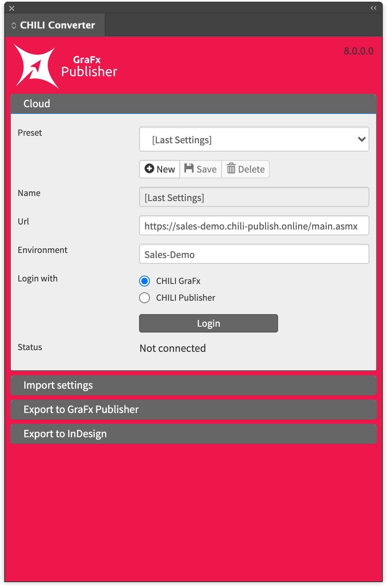387x588 pixels.
Task: Edit the Url input field
Action: pos(254,226)
